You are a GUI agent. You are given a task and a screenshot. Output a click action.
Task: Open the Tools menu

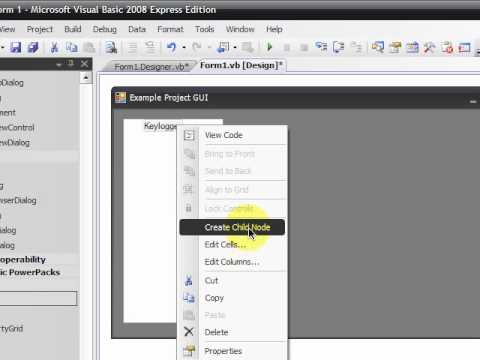coord(205,29)
